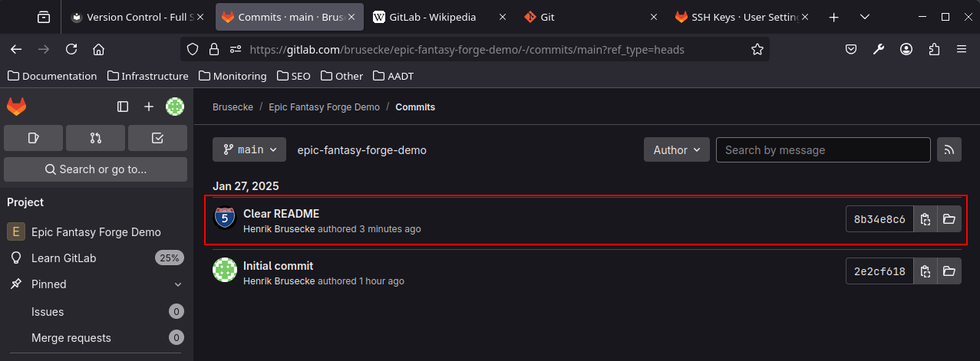Open Brusecke breadcrumb link
Image resolution: width=980 pixels, height=361 pixels.
(233, 107)
